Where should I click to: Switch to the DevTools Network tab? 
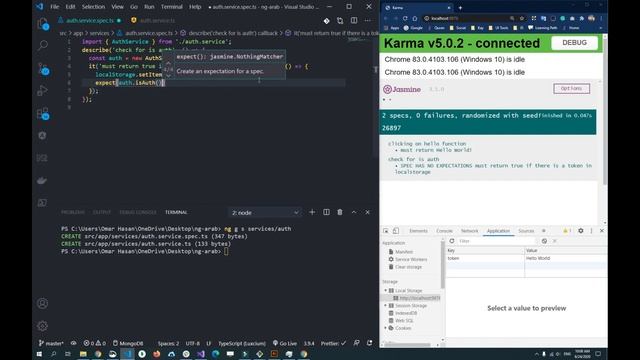469,231
